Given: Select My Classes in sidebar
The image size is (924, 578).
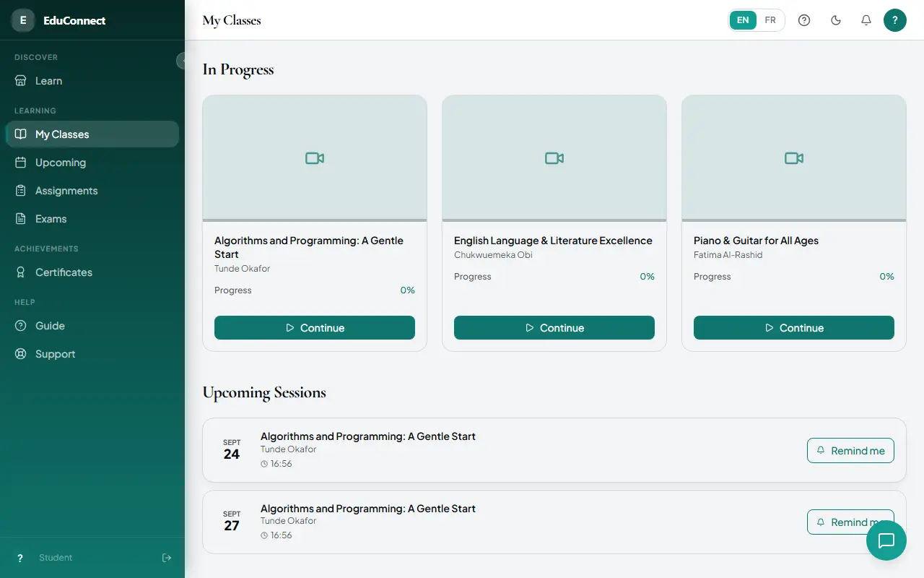Looking at the screenshot, I should [x=92, y=134].
